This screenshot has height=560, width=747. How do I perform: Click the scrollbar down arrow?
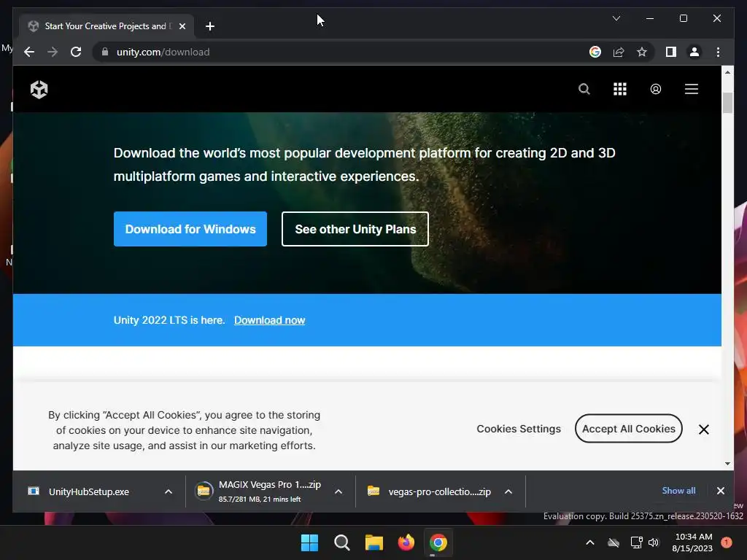pos(727,463)
